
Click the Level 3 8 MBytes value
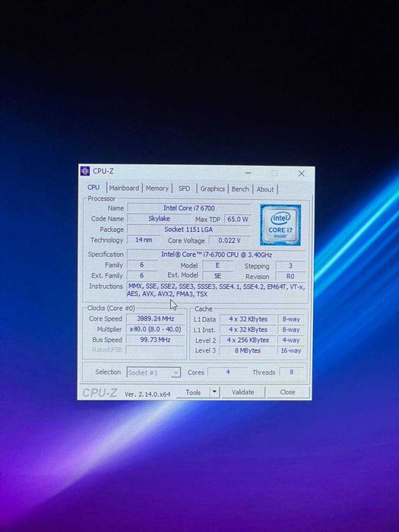pyautogui.click(x=248, y=350)
